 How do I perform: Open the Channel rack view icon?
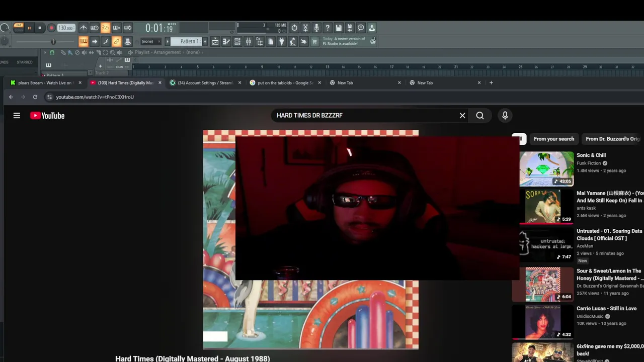click(237, 42)
